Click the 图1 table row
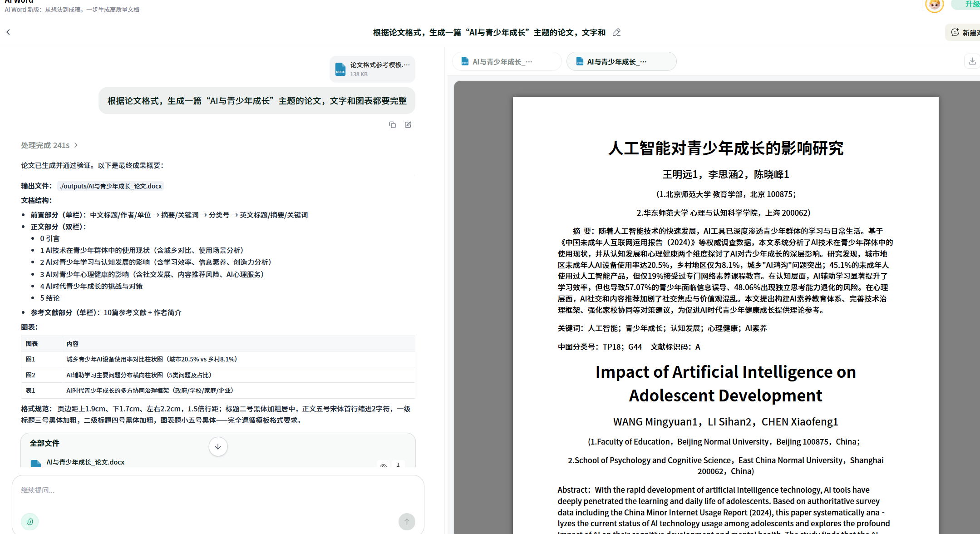This screenshot has width=980, height=534. click(218, 359)
